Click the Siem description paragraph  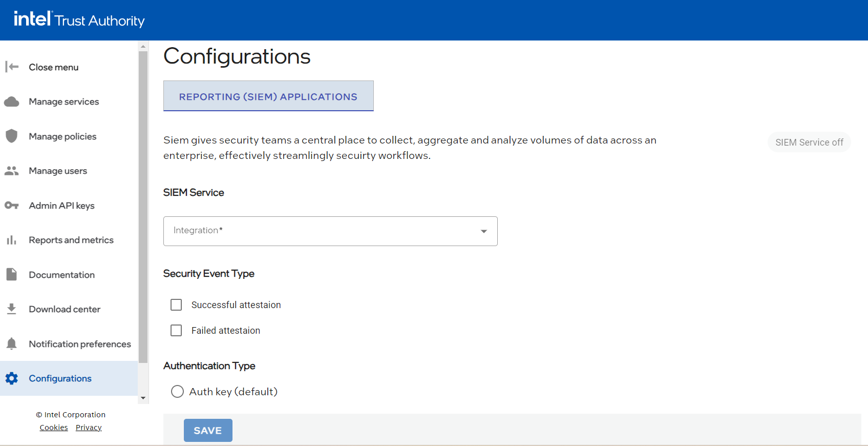click(410, 148)
